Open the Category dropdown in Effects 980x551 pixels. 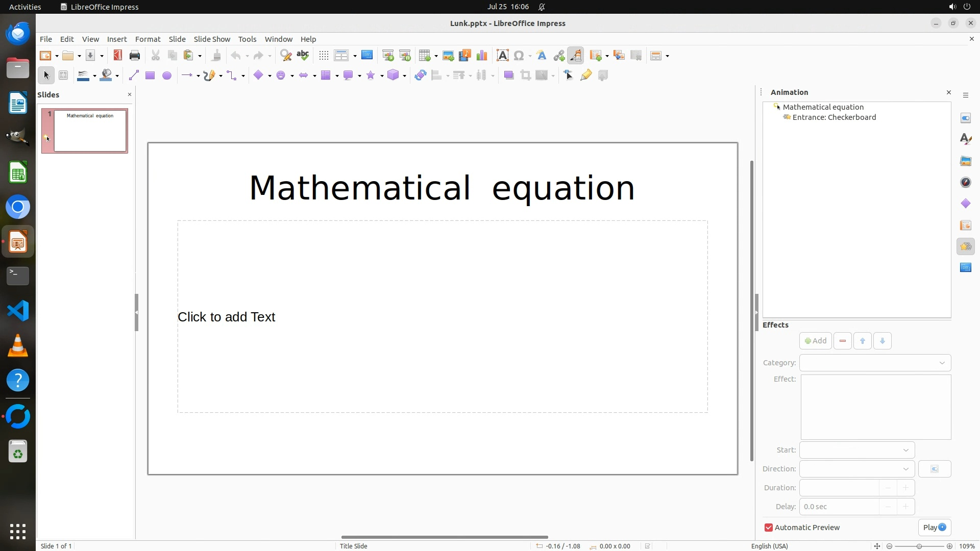coord(875,363)
